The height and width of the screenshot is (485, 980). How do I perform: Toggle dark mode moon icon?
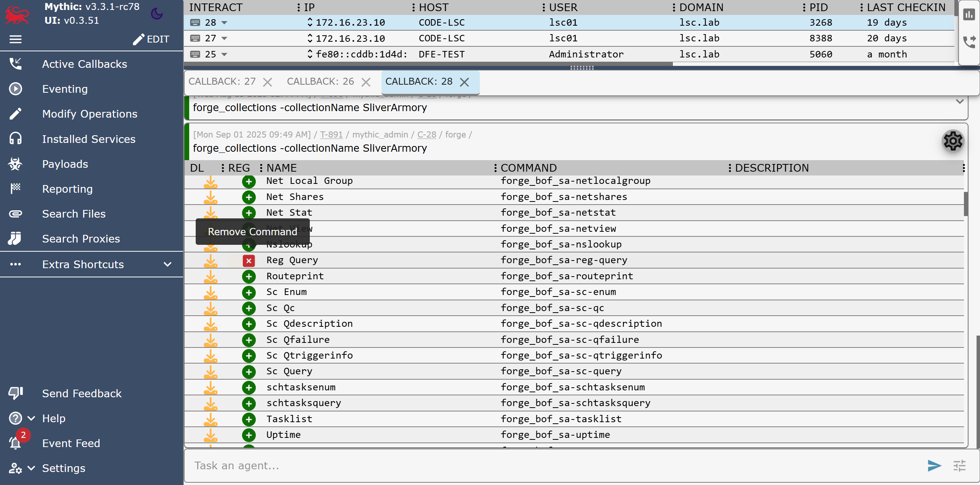click(x=157, y=14)
